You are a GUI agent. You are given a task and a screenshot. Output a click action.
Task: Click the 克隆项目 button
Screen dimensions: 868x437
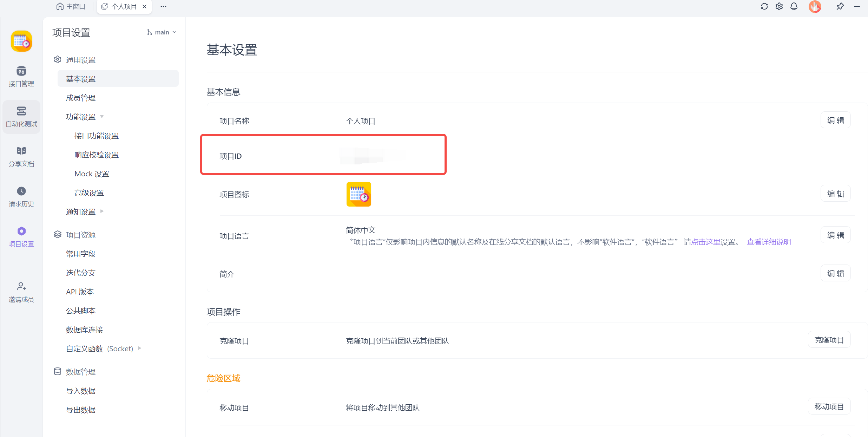click(829, 340)
